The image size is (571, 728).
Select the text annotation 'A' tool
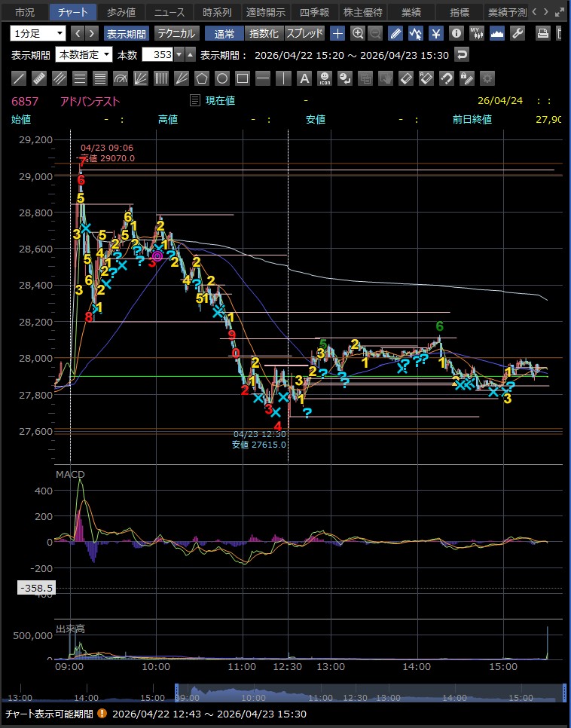[304, 78]
